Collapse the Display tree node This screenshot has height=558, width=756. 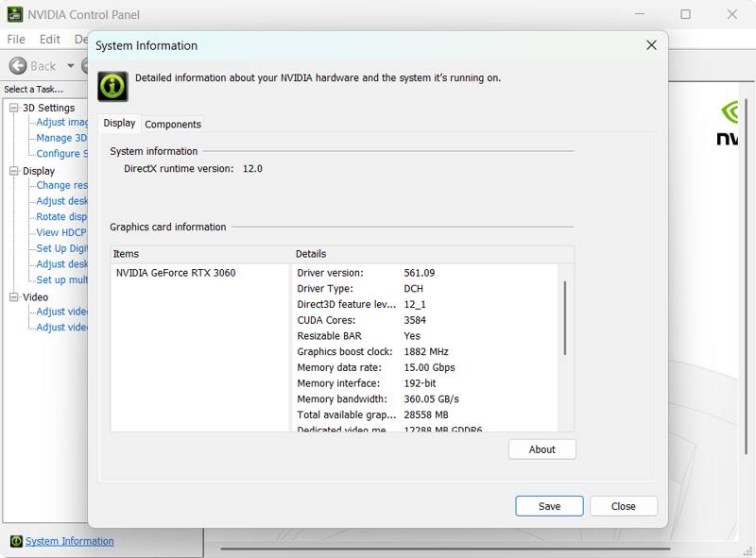pyautogui.click(x=14, y=171)
